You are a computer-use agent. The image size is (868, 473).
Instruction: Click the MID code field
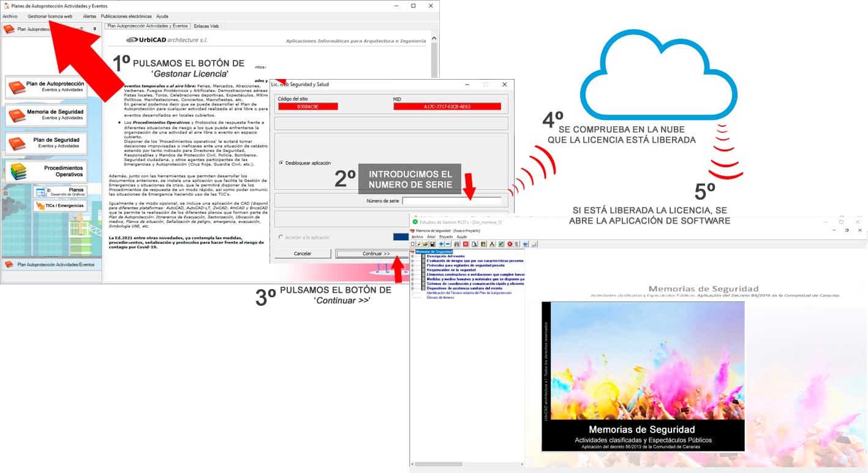coord(447,107)
